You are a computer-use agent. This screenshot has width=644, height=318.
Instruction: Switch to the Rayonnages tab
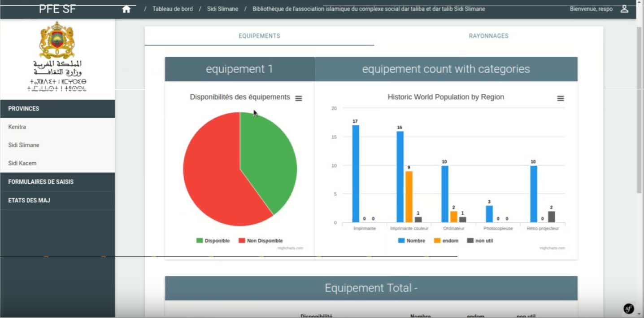(x=488, y=36)
